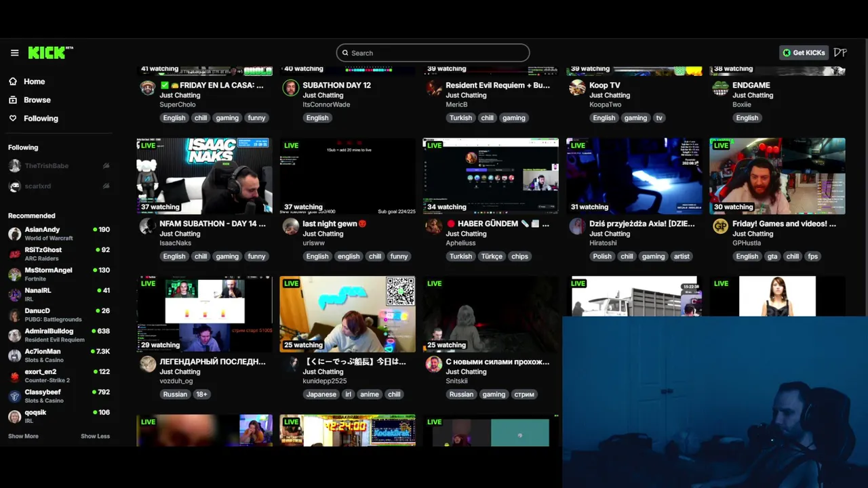Click Show More under Recommended

pyautogui.click(x=23, y=436)
